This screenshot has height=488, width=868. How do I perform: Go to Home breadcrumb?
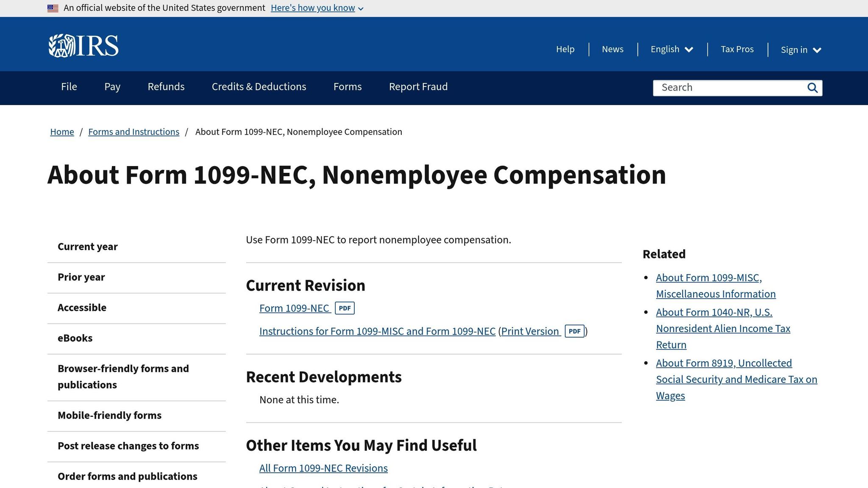pyautogui.click(x=62, y=132)
